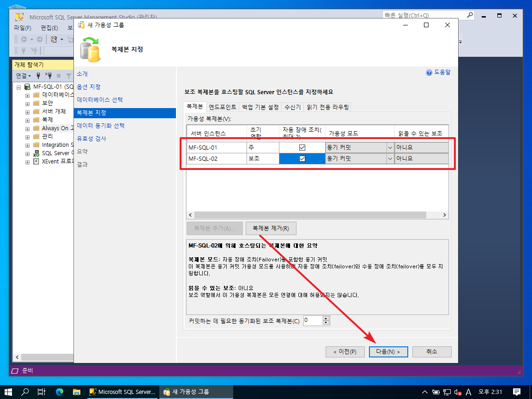Toggle automatic failover checkbox for MF-SQL-01

pos(302,148)
